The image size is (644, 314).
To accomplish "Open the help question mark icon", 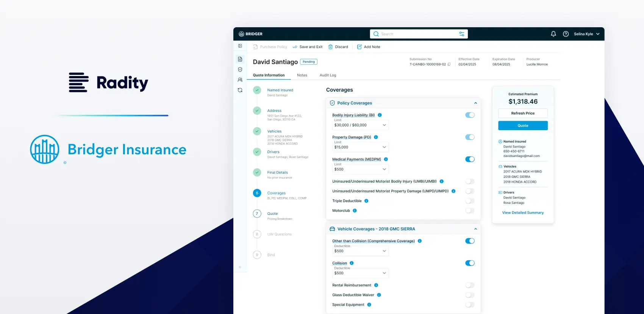I will tap(566, 34).
